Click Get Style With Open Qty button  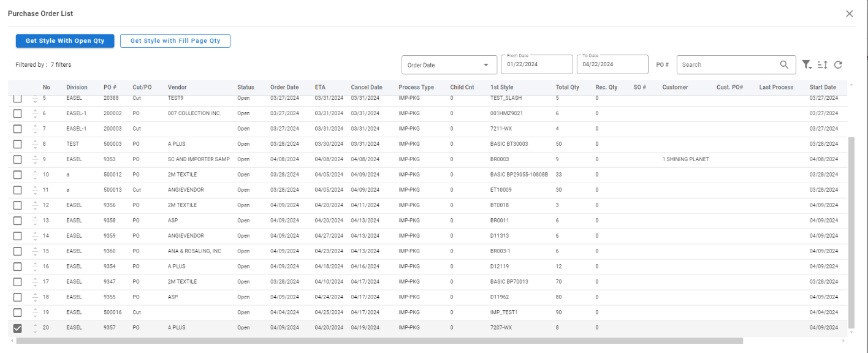click(x=65, y=41)
